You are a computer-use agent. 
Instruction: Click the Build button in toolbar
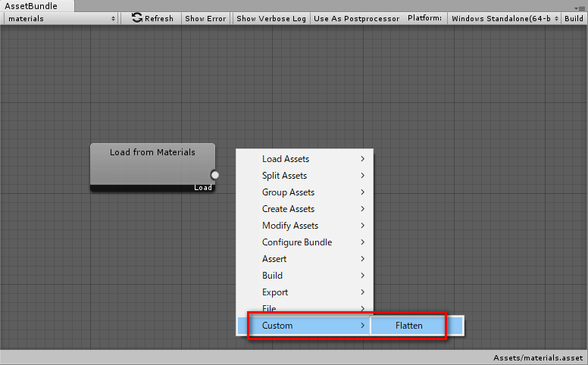574,18
